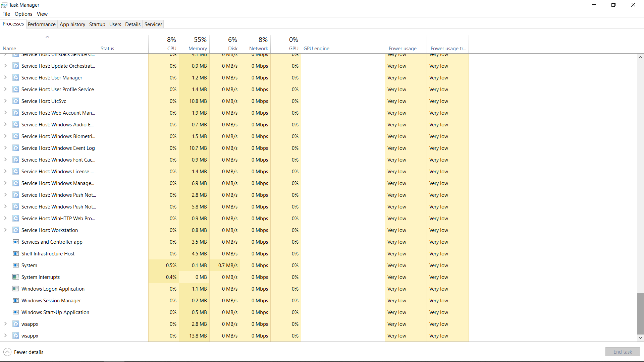The height and width of the screenshot is (362, 644).
Task: Click the Services and Controller app icon
Action: 15,242
